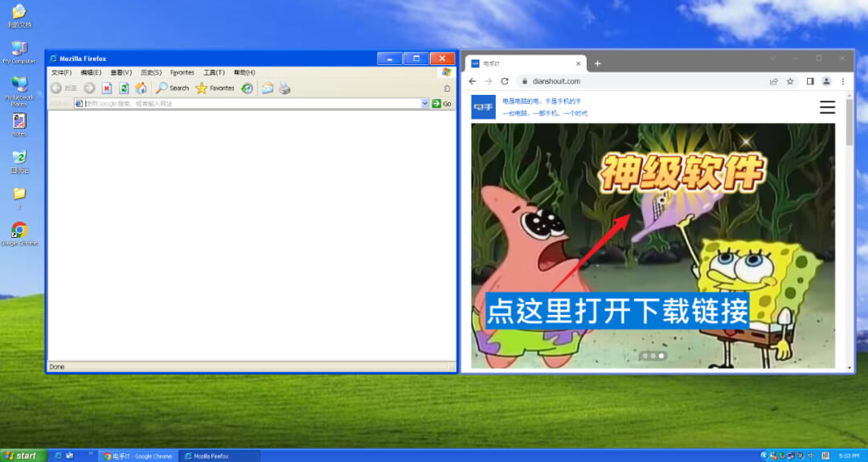Open Chrome's three-dot menu
Screen dimensions: 868x462
843,81
